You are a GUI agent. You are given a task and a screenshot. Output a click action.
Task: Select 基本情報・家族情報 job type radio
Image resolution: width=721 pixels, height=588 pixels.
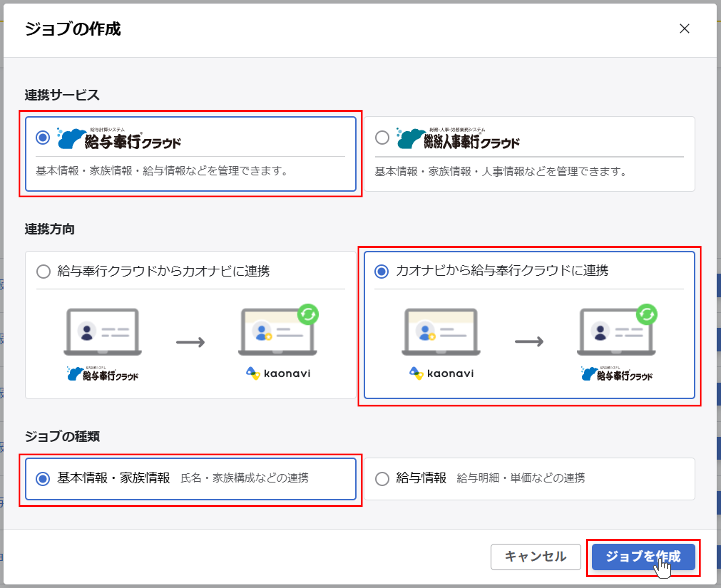43,479
